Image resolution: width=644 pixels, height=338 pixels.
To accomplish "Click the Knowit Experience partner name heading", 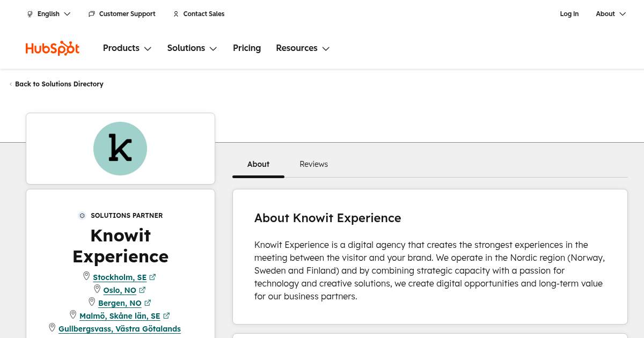I will [120, 246].
